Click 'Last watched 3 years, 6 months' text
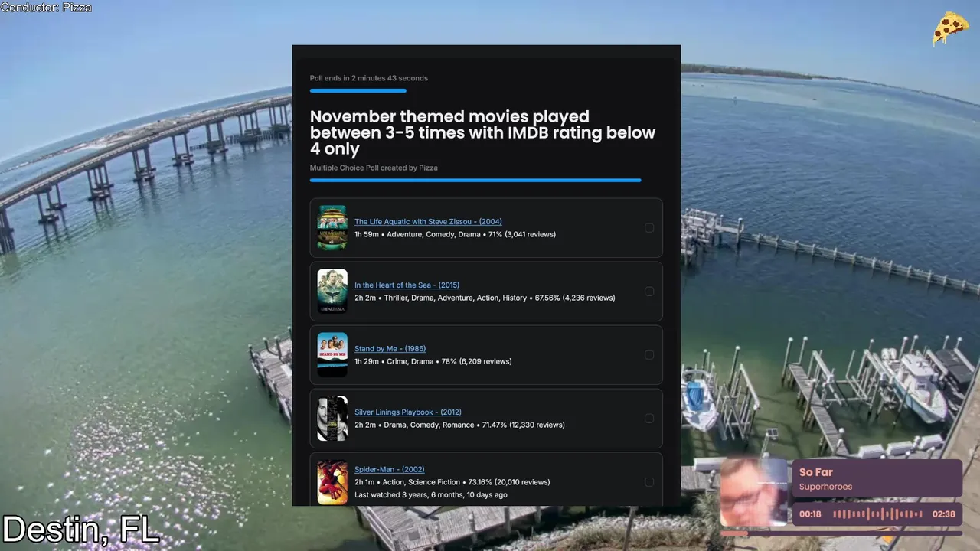The height and width of the screenshot is (551, 980). point(431,495)
